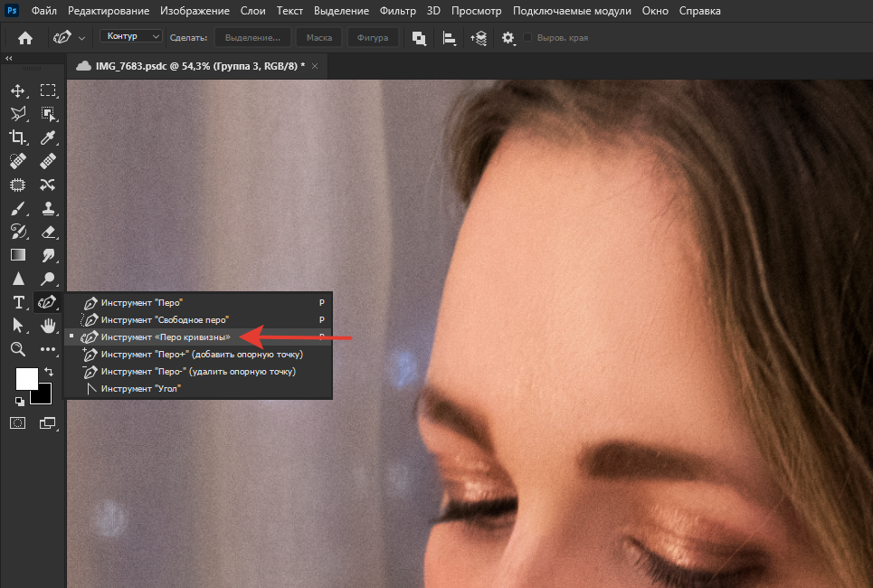Select the Eyedropper tool
873x588 pixels.
[48, 138]
